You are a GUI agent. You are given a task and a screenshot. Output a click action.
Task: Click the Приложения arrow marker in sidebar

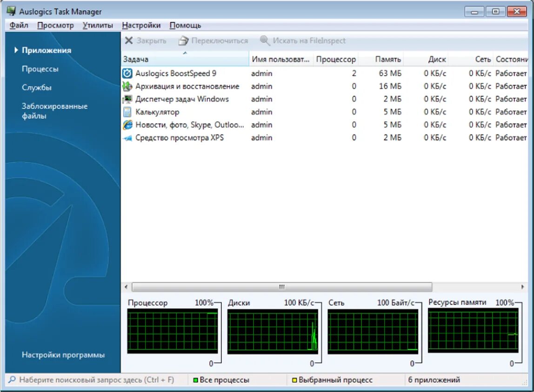[16, 50]
